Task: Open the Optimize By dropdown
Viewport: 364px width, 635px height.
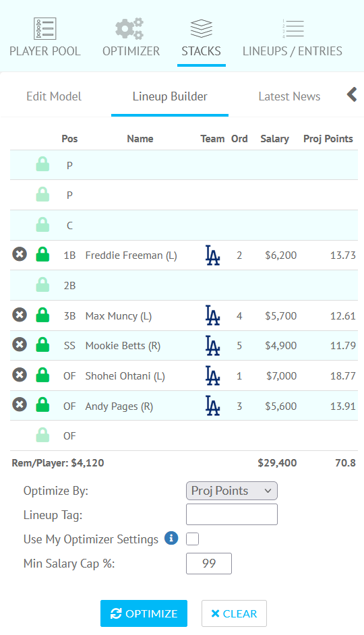Action: pyautogui.click(x=232, y=491)
